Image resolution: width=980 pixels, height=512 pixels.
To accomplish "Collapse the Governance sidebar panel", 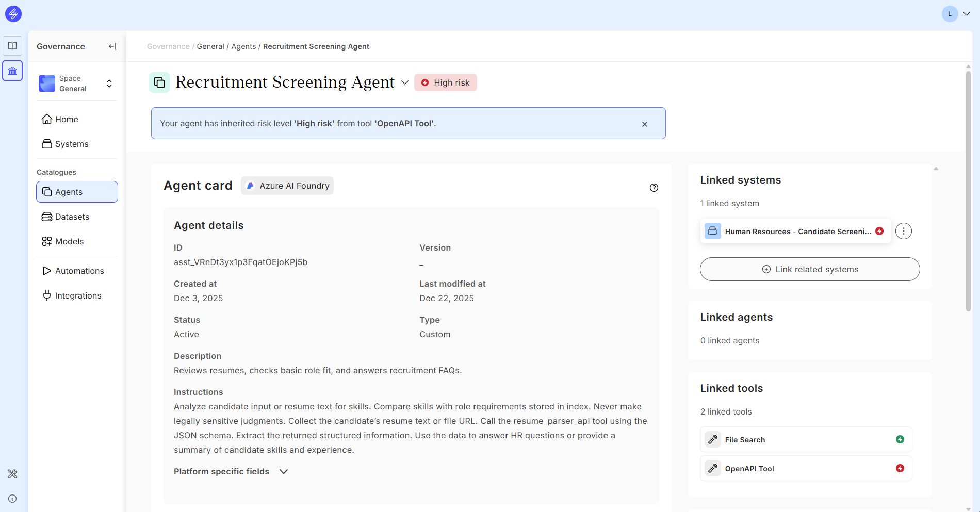I will (112, 46).
